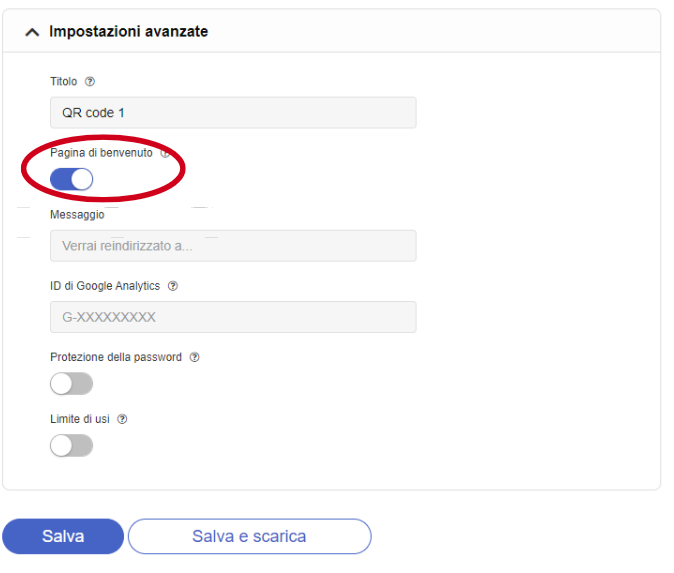Viewport: 674px width, 573px height.
Task: Click the Limite di usi label
Action: [80, 419]
